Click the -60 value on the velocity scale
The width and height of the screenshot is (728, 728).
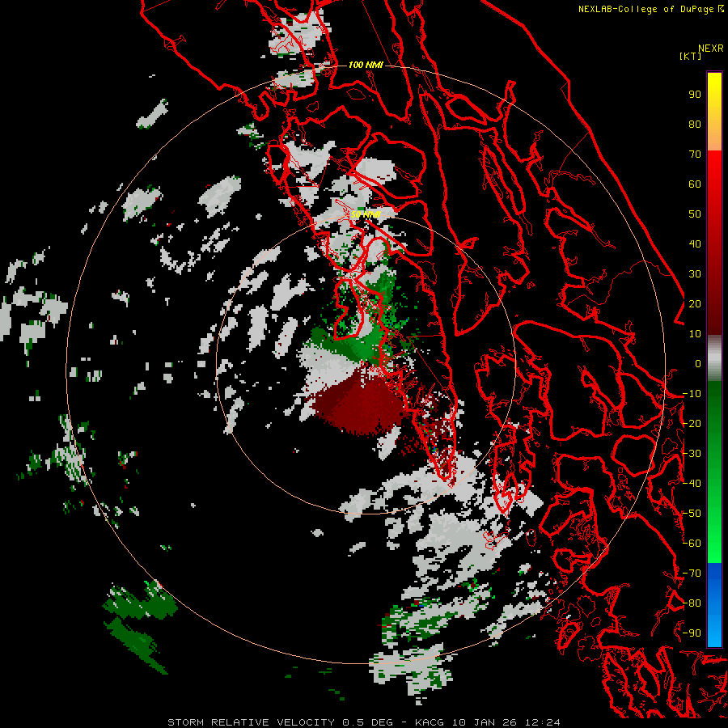pos(692,544)
